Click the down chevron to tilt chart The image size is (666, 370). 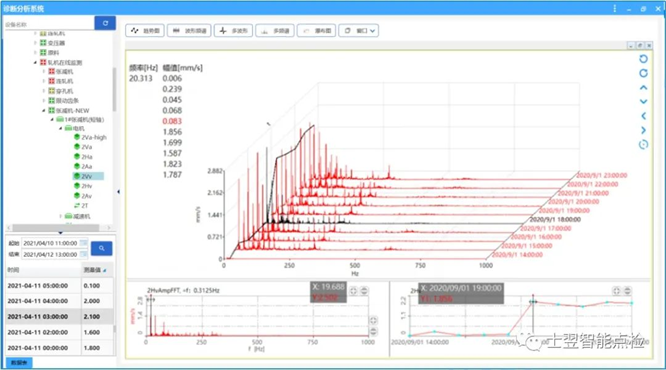[643, 102]
